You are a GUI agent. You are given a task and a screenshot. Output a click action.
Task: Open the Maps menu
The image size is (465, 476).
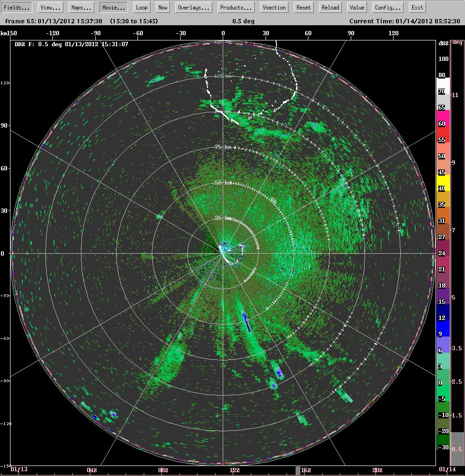(81, 7)
